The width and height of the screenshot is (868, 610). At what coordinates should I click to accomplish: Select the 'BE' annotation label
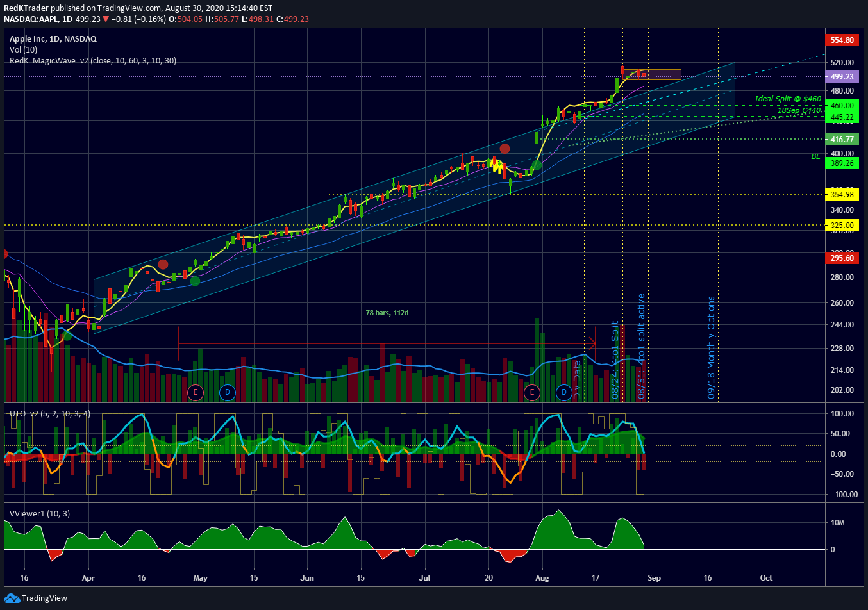pos(816,156)
